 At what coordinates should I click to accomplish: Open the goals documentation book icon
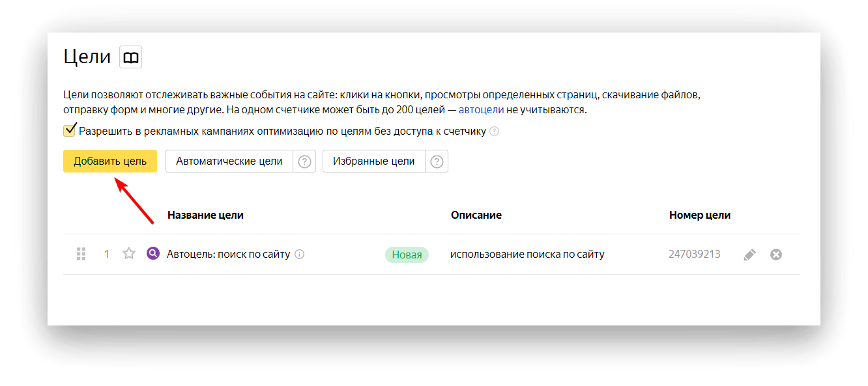130,57
